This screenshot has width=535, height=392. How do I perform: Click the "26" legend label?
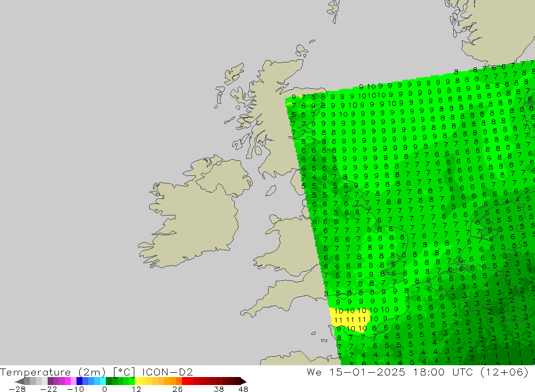[x=178, y=389]
